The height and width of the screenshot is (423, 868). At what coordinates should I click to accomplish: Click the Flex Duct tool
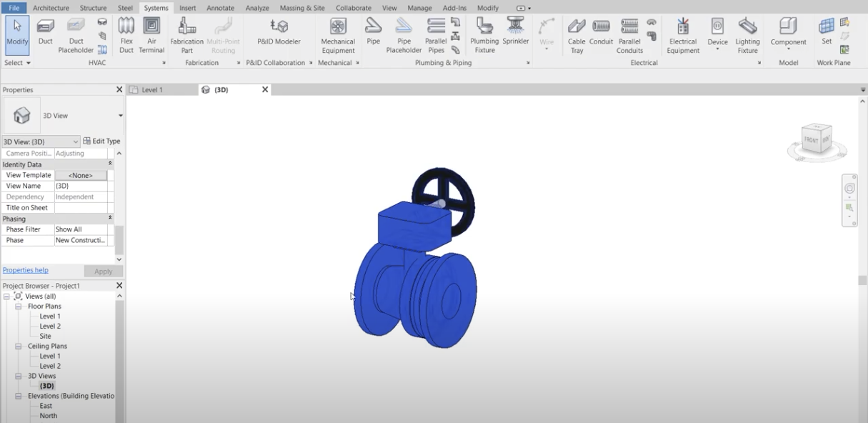coord(126,34)
